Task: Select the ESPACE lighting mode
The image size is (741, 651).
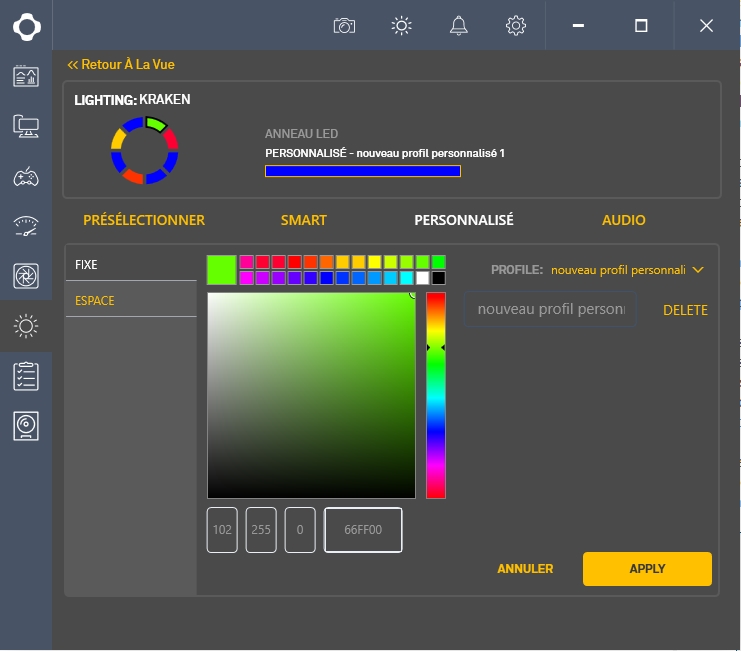Action: point(131,300)
